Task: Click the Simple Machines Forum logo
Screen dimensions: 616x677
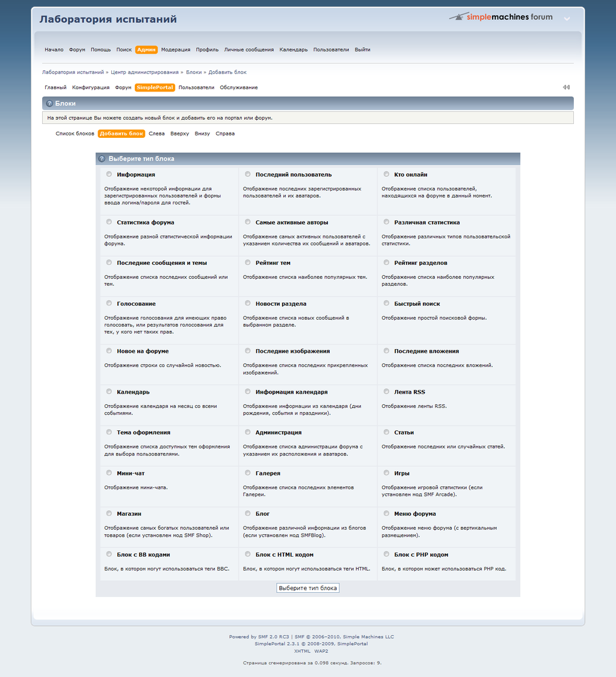Action: coord(500,17)
